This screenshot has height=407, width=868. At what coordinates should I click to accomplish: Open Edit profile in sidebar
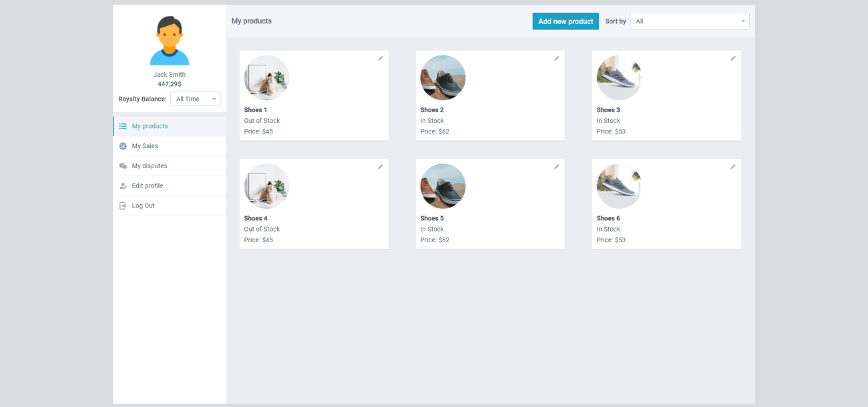pos(170,186)
